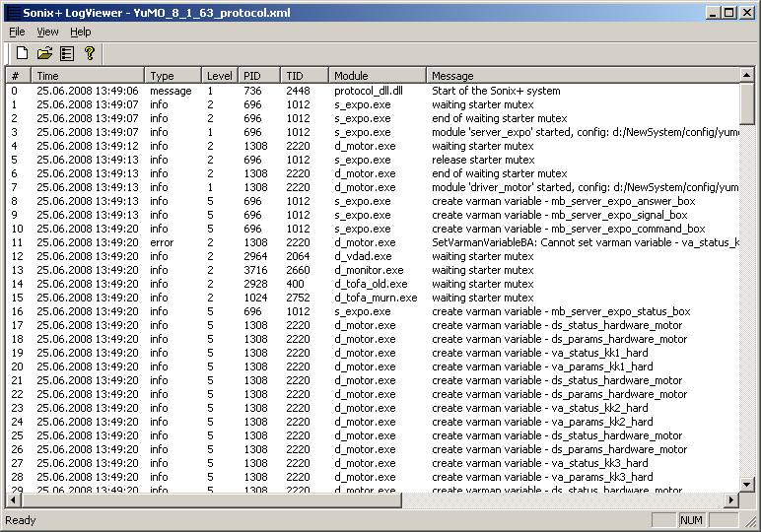Open a log file via folder icon

pyautogui.click(x=44, y=53)
